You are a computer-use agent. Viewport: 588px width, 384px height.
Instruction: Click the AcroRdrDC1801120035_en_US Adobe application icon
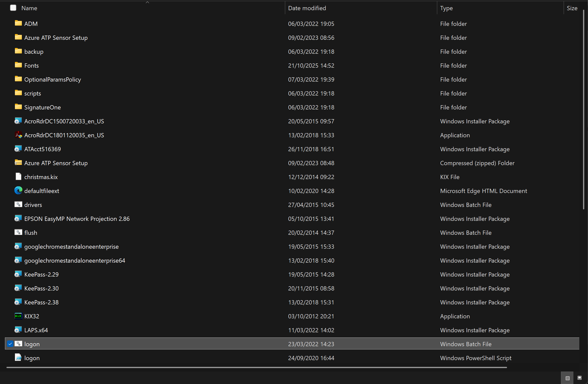(x=18, y=135)
